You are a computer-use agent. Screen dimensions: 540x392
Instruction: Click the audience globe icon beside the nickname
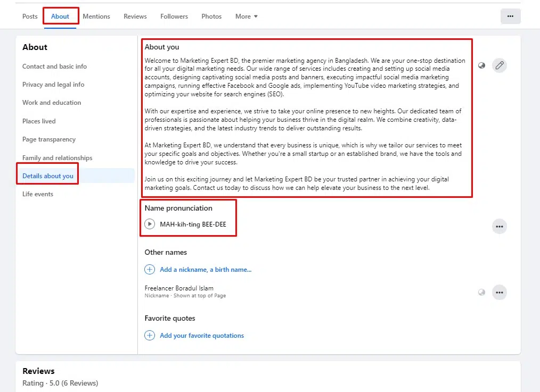coord(482,293)
